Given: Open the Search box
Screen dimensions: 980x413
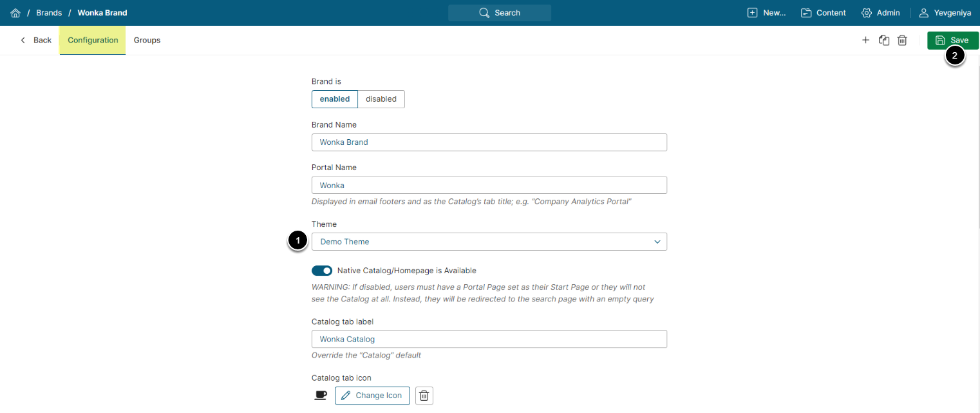Looking at the screenshot, I should click(x=500, y=13).
